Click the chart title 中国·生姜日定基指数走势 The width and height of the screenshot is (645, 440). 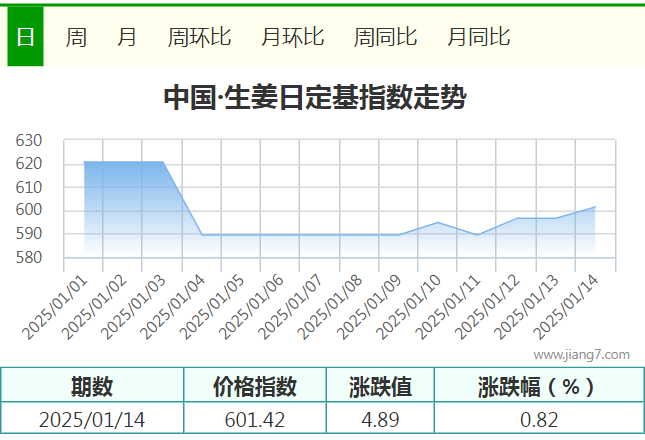coord(315,97)
